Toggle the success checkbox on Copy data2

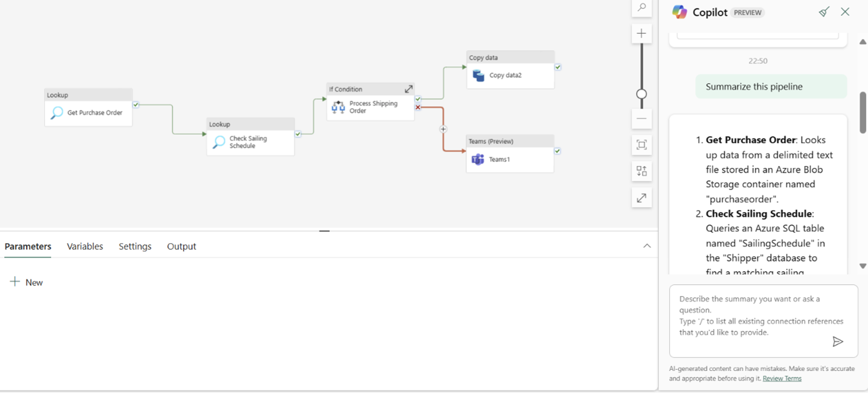[557, 67]
